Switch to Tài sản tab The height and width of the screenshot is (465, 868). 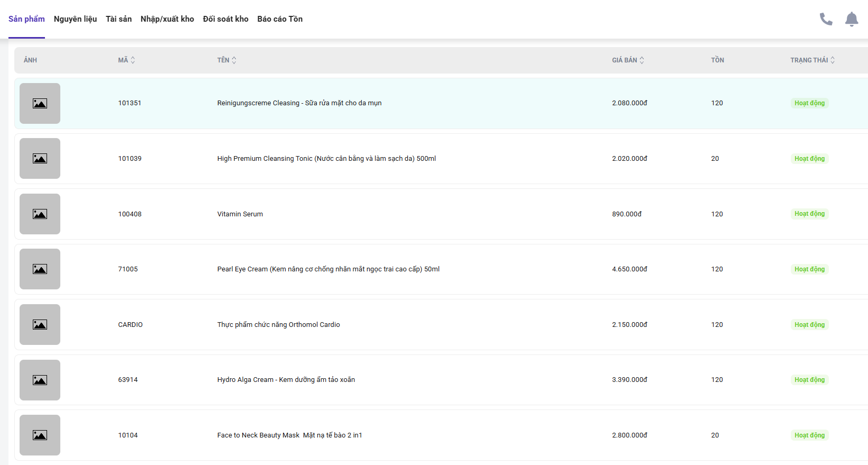[x=118, y=19]
